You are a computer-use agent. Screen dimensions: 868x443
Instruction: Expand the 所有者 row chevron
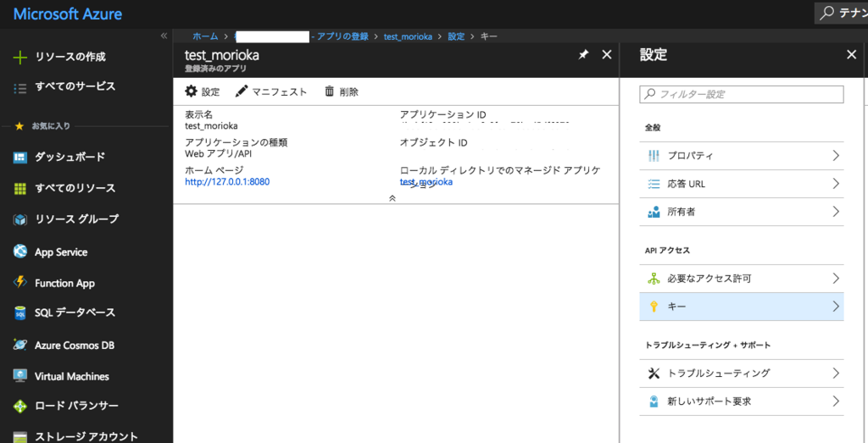(836, 212)
